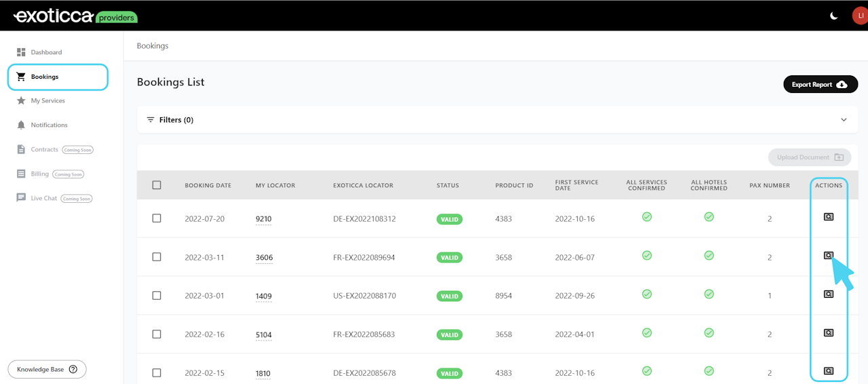This screenshot has width=868, height=384.
Task: Click the Dashboard grid icon
Action: (21, 52)
